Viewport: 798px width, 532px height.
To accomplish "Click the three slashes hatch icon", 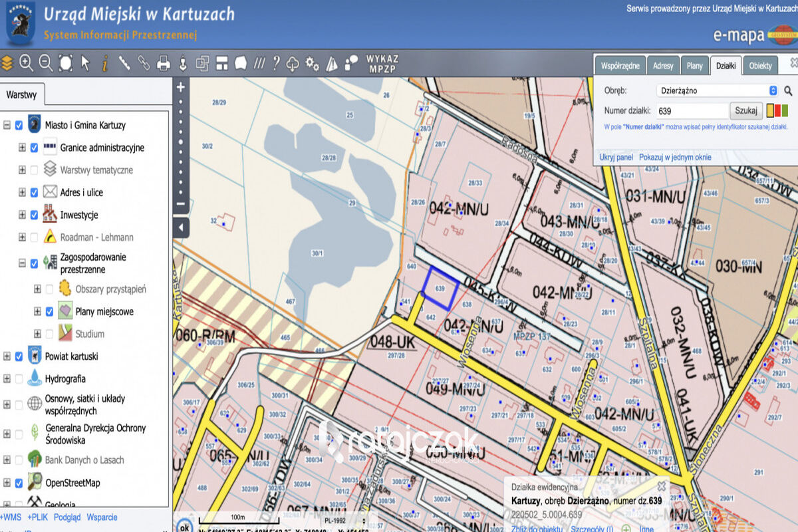I will pos(259,63).
